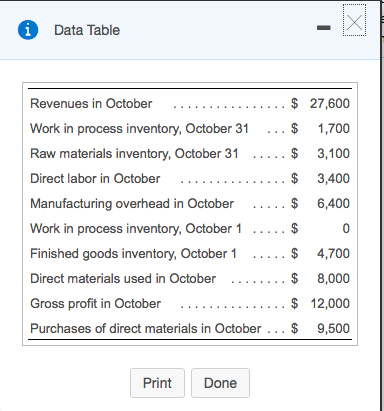Screen dimensions: 384x411
Task: Click the 3,100 value
Action: [333, 154]
